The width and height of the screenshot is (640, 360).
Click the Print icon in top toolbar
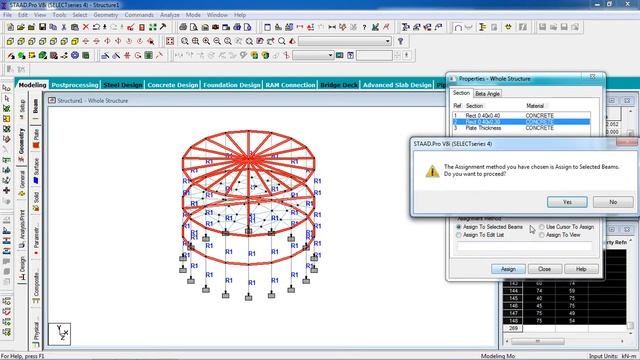(x=183, y=27)
